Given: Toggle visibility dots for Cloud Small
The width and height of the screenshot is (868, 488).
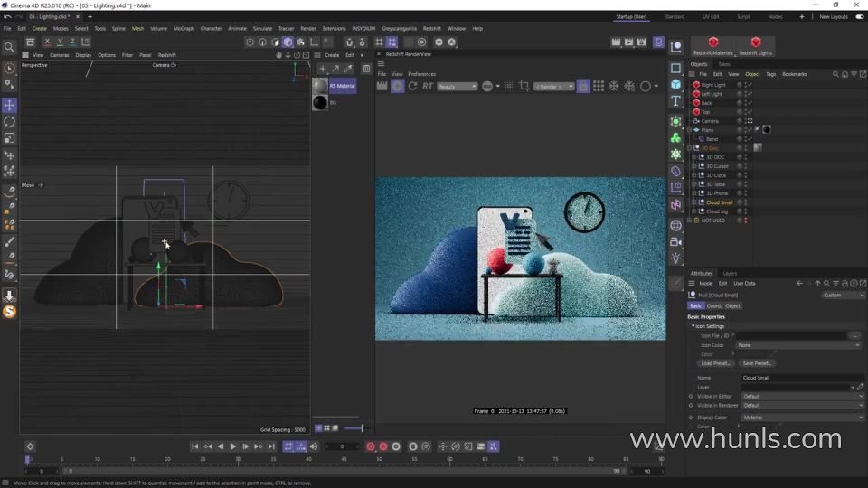Looking at the screenshot, I should pyautogui.click(x=746, y=202).
